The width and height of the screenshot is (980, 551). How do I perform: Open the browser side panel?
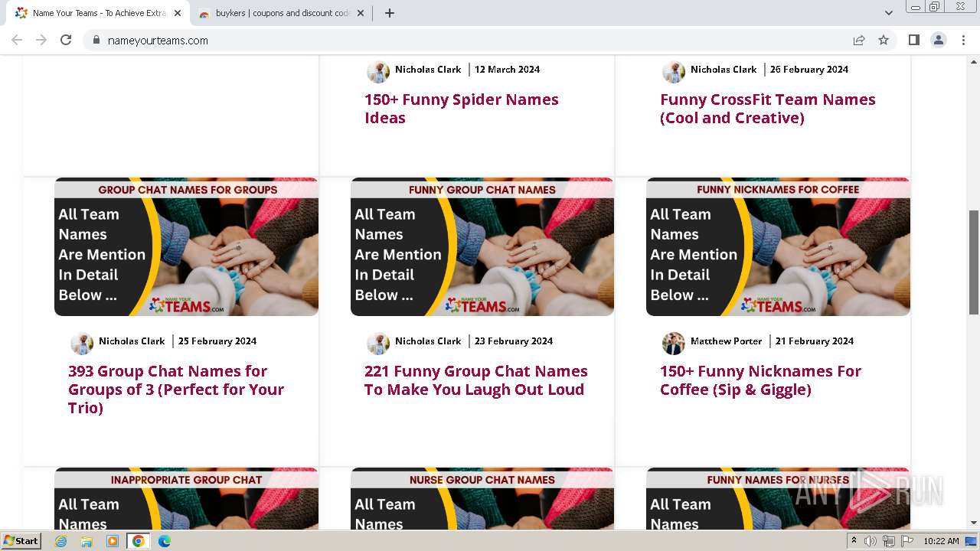click(913, 40)
